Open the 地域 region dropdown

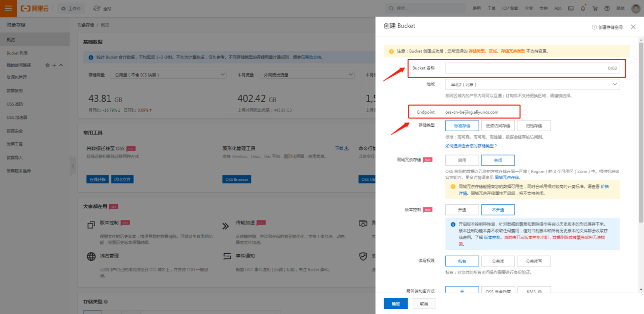click(x=532, y=84)
